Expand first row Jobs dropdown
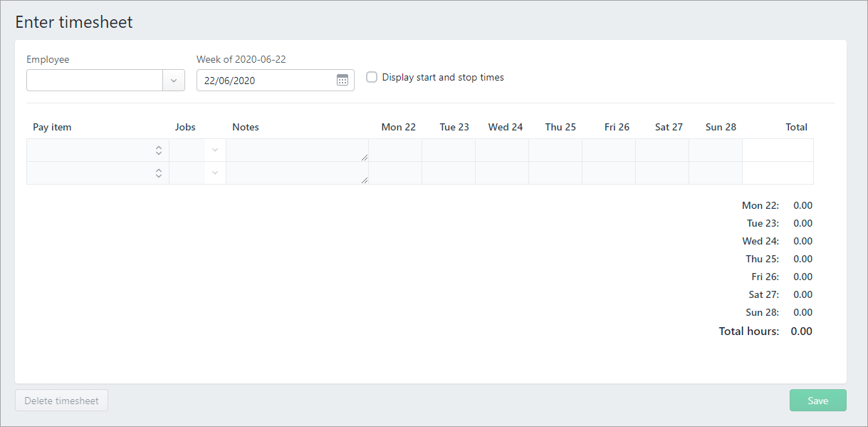 pos(214,150)
